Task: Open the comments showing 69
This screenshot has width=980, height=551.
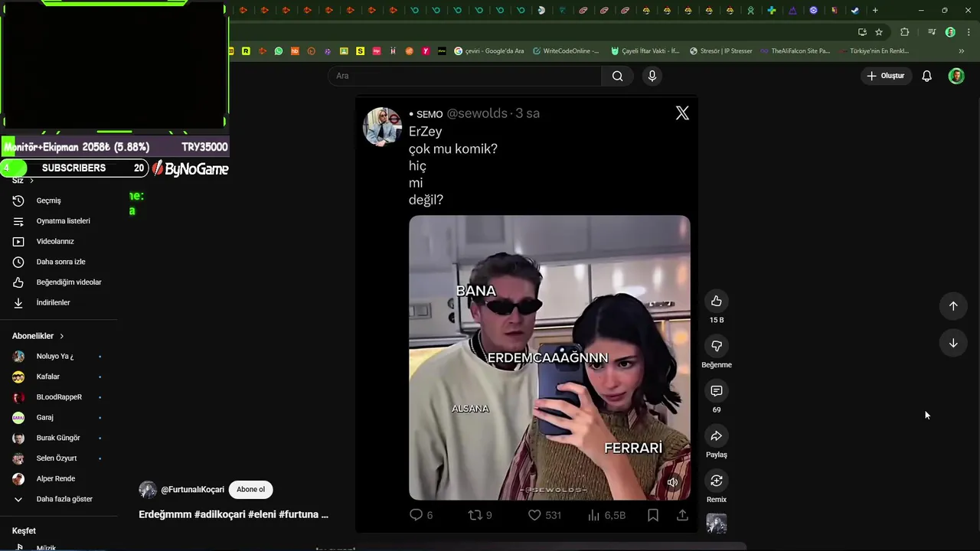Action: pos(717,391)
